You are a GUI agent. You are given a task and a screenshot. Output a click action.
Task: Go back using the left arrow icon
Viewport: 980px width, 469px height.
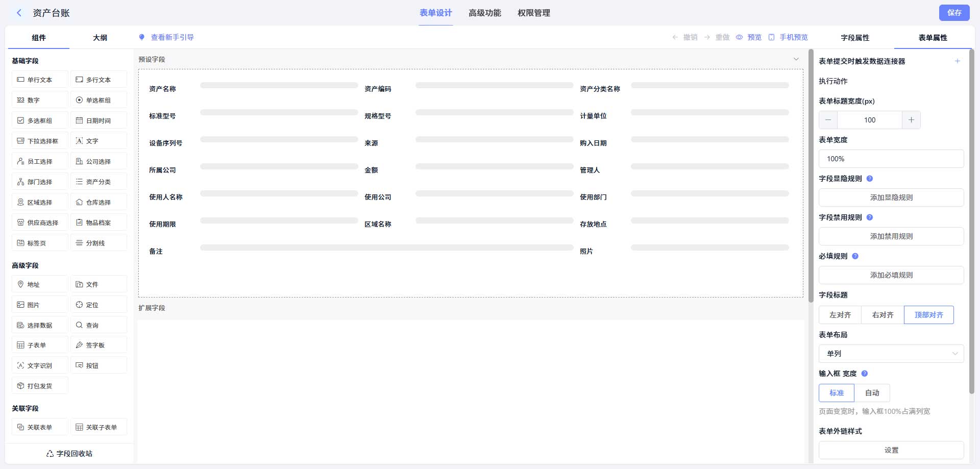click(x=19, y=13)
